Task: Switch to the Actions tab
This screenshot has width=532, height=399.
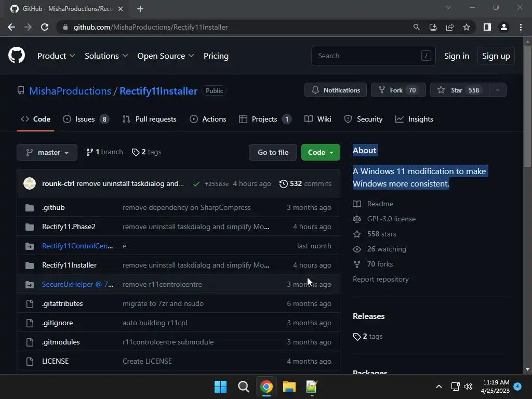Action: click(x=208, y=119)
